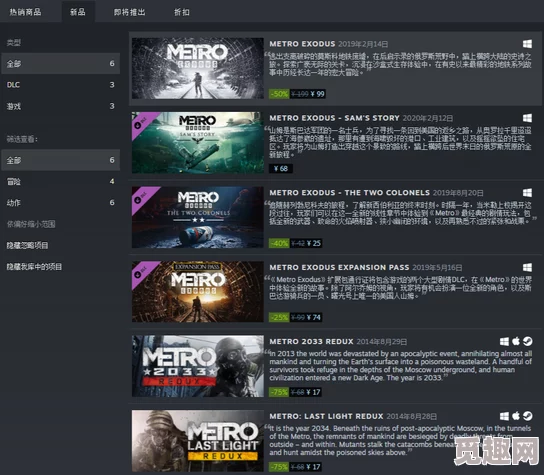The width and height of the screenshot is (544, 475).
Task: Filter the list by 游戏 type
Action: (61, 106)
